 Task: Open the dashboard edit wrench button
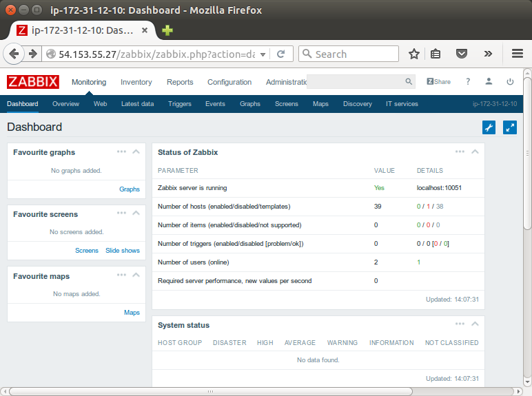[489, 127]
